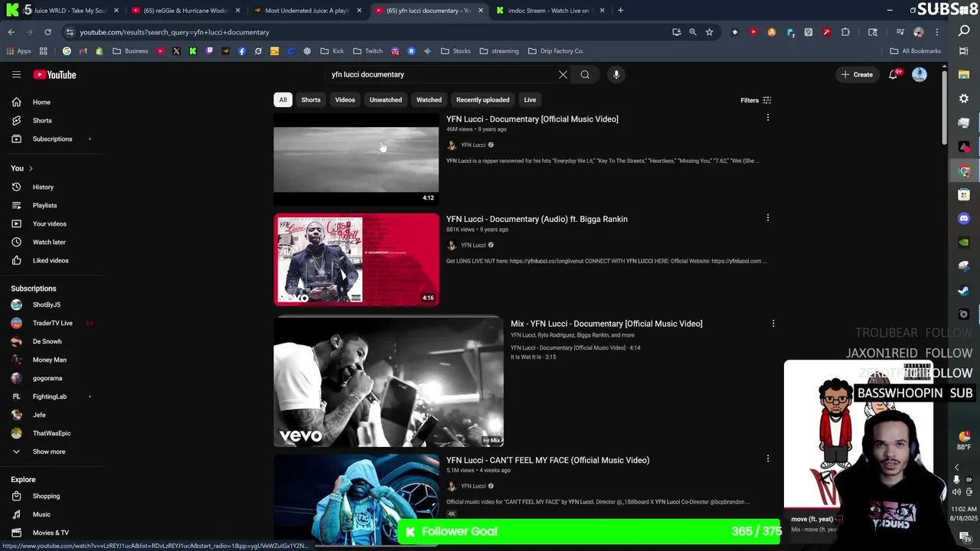The height and width of the screenshot is (551, 980).
Task: Open Watch later in the sidebar
Action: 49,242
